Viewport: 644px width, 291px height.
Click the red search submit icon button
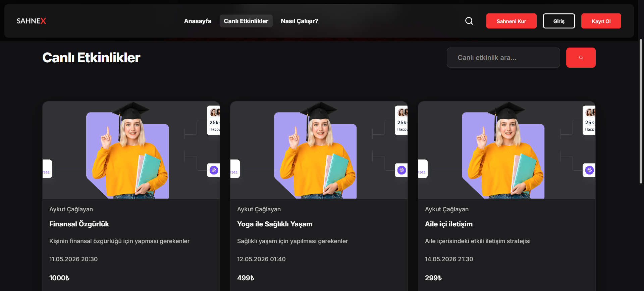tap(581, 58)
